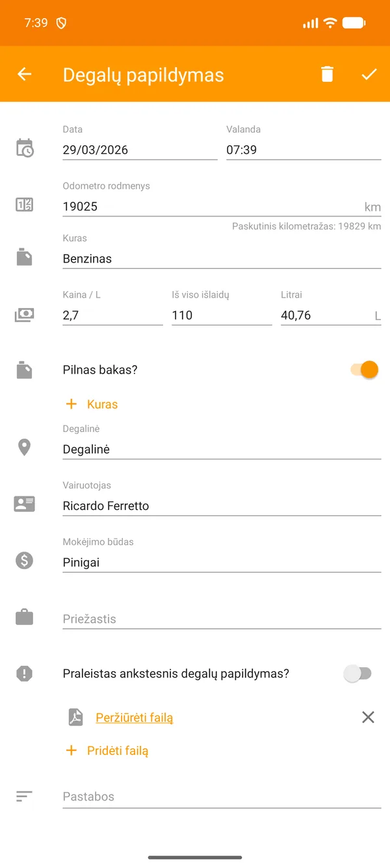
Task: Open the Mokėjimo būdas selector showing Pinigai
Action: (x=221, y=562)
